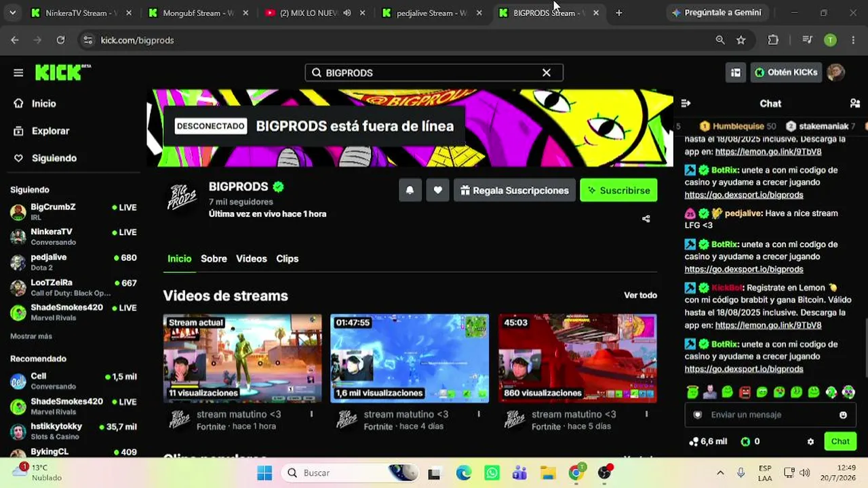Open the Chrome tab search dropdown

[12, 13]
